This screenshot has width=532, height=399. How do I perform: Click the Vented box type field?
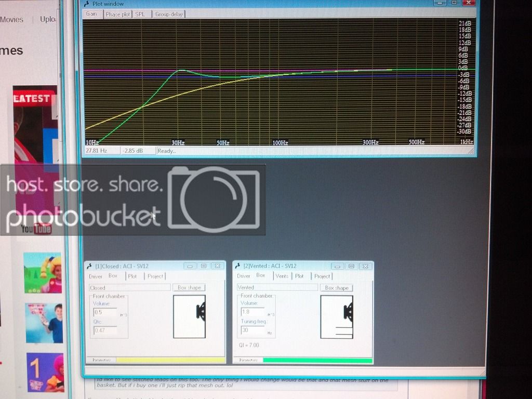point(277,287)
